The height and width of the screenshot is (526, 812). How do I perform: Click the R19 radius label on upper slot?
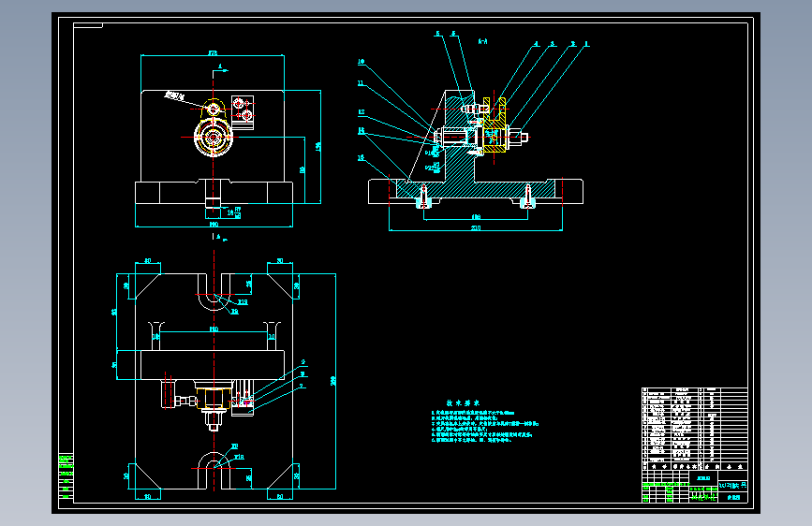pos(243,301)
